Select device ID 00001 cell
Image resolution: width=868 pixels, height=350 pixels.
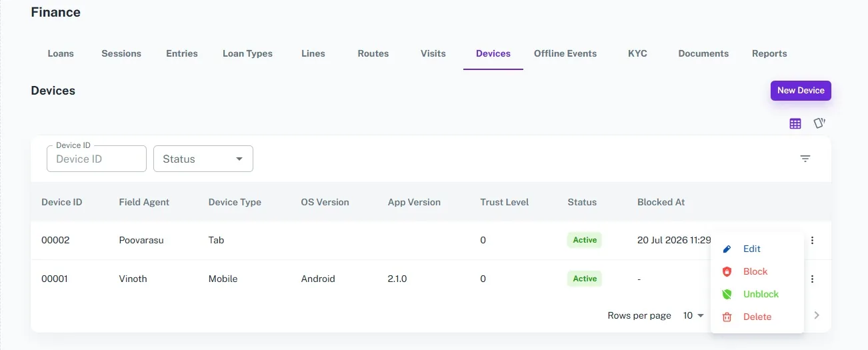55,279
